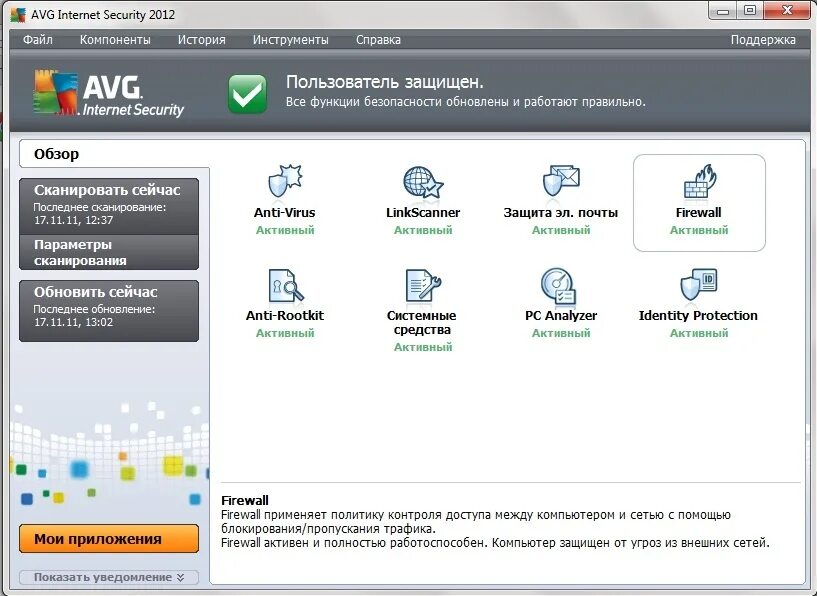Click Активный status under Identity Protection
817x596 pixels.
[699, 333]
